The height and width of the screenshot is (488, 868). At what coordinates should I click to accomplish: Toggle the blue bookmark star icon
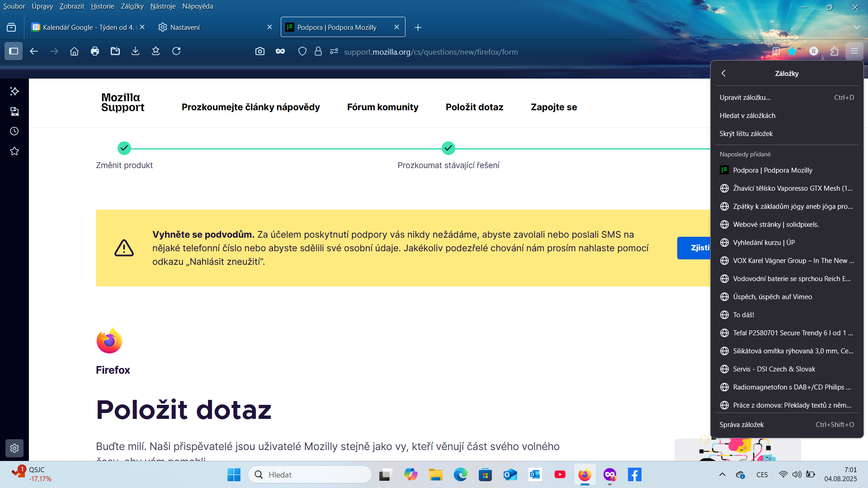(x=792, y=52)
